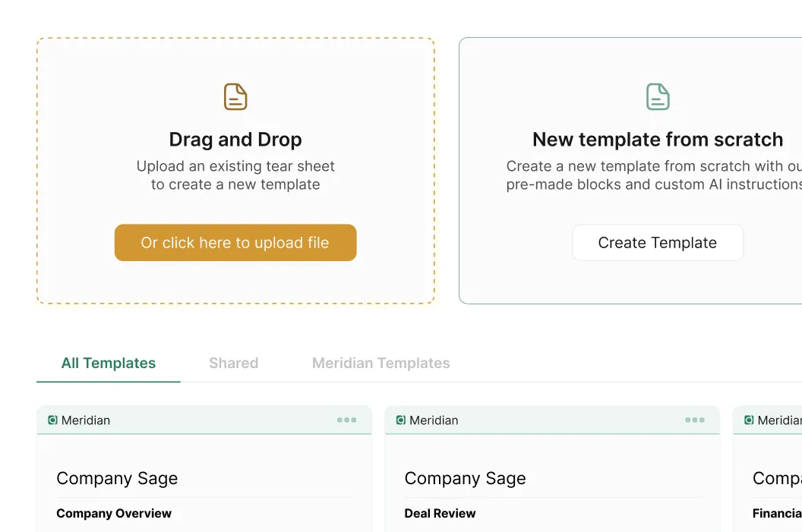802x532 pixels.
Task: Click the Meridian logo on the Company Overview card
Action: [x=52, y=419]
